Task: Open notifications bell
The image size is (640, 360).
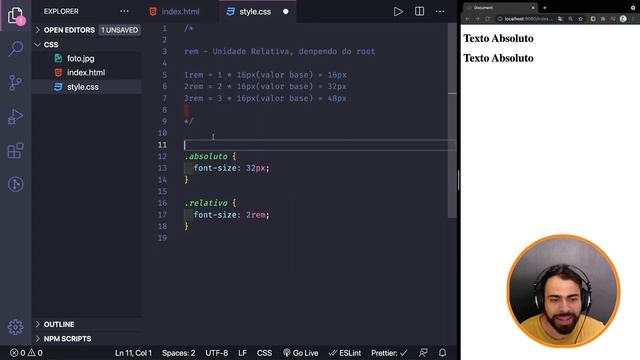Action: pyautogui.click(x=442, y=353)
